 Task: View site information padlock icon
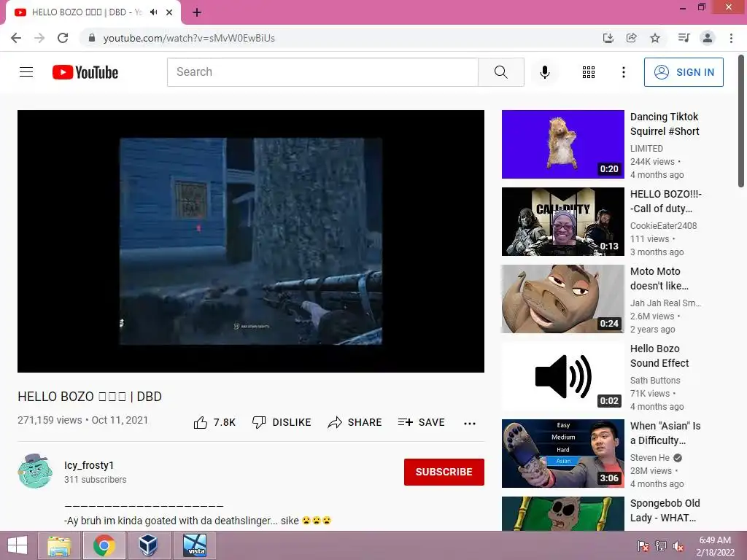92,38
